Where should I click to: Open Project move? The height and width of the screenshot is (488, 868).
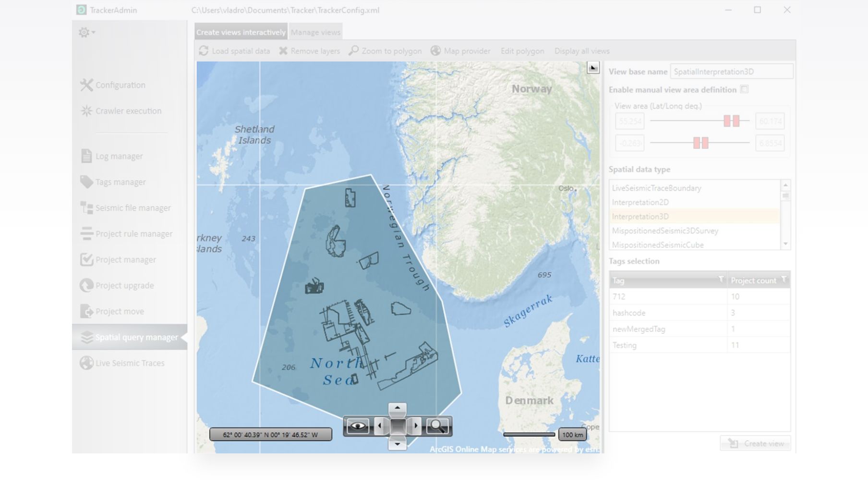(x=112, y=311)
